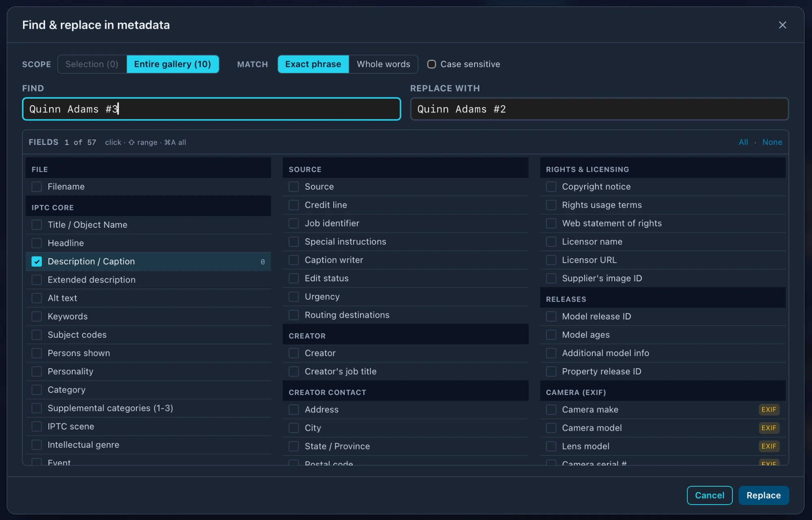
Task: Close the Find & replace dialog
Action: click(782, 25)
